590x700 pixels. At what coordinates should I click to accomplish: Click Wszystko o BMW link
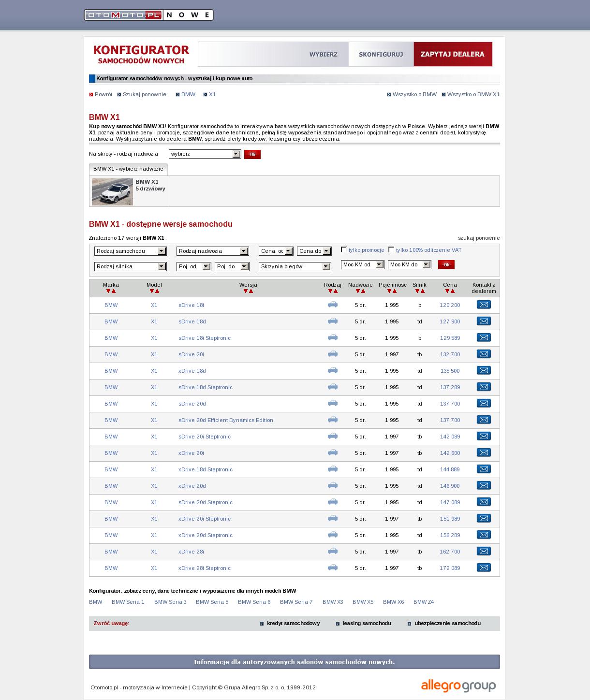[x=414, y=94]
